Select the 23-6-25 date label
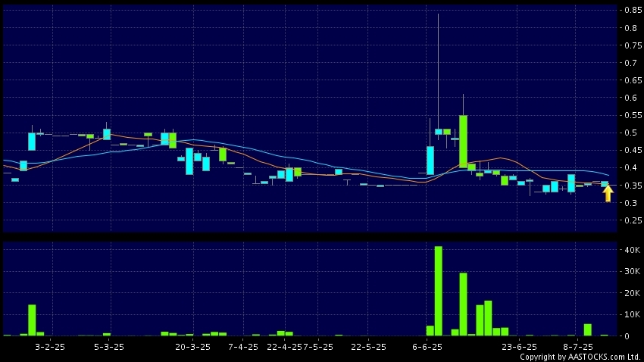Viewport: 644px width, 362px height. [x=519, y=347]
